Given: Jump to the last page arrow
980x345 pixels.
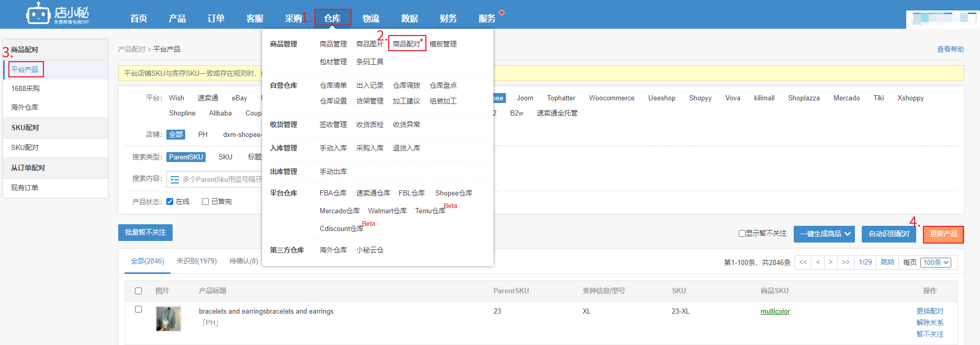Looking at the screenshot, I should point(846,262).
